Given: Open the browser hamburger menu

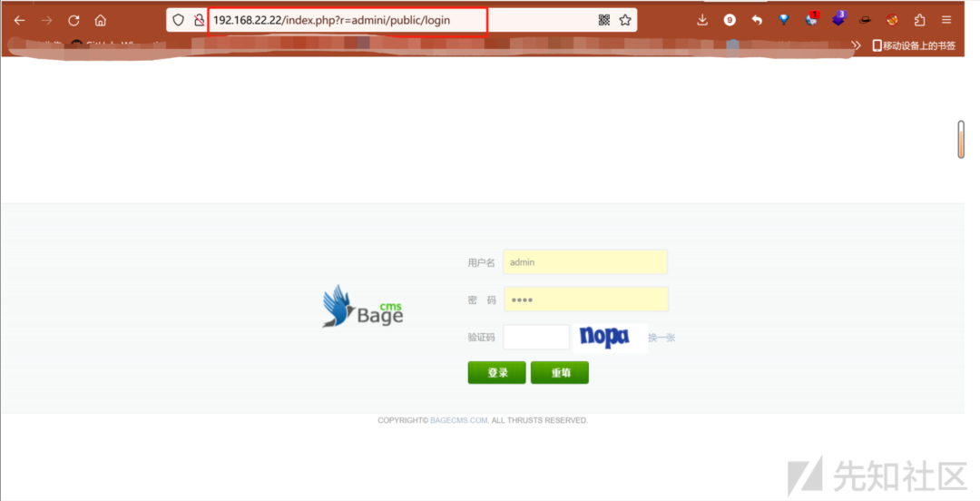Looking at the screenshot, I should point(946,20).
